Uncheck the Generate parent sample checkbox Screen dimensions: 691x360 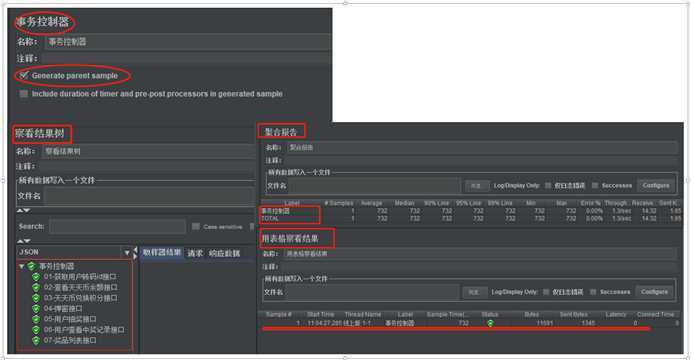[24, 75]
